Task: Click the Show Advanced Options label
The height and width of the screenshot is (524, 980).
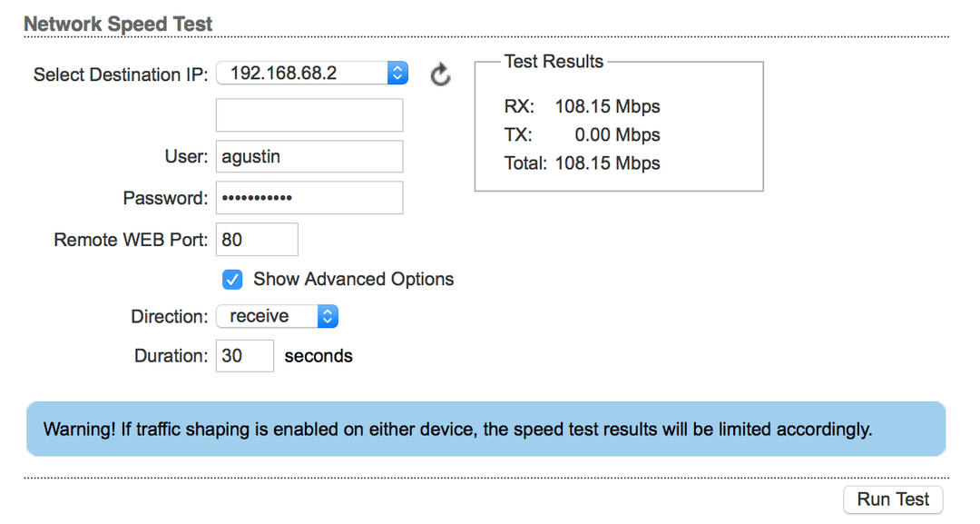Action: click(x=353, y=279)
